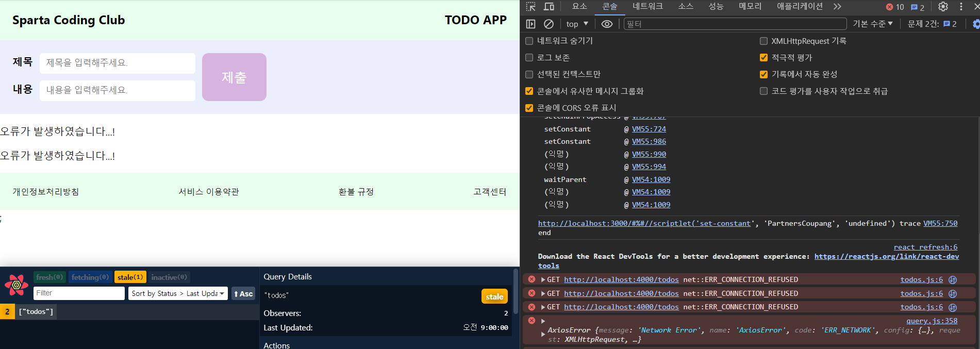Click the stale(1) filter badge
Viewport: 980px width, 349px height.
click(130, 277)
